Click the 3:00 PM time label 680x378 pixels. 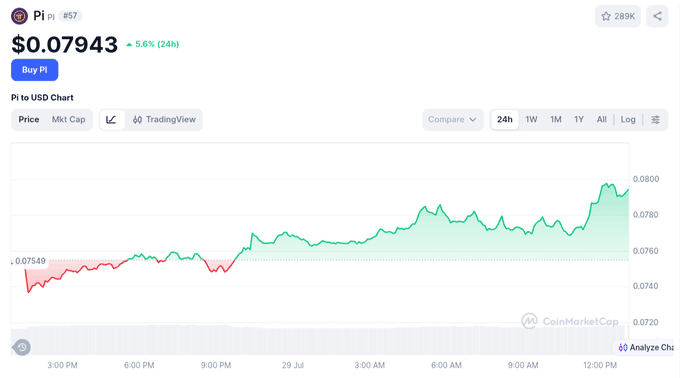click(x=62, y=365)
